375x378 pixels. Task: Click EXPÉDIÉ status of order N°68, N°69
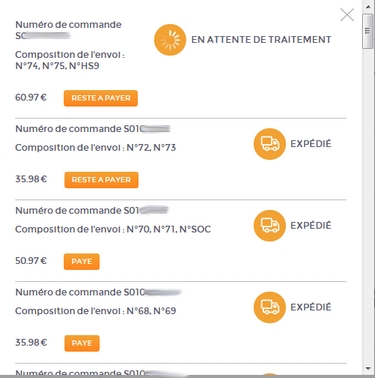tap(311, 307)
